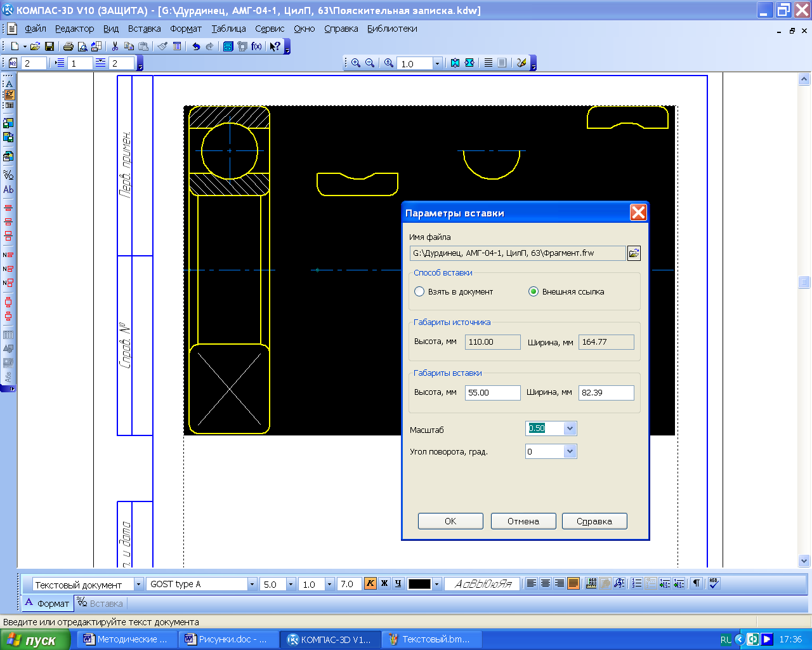Click the Undo arrow icon
This screenshot has width=812, height=650.
196,46
